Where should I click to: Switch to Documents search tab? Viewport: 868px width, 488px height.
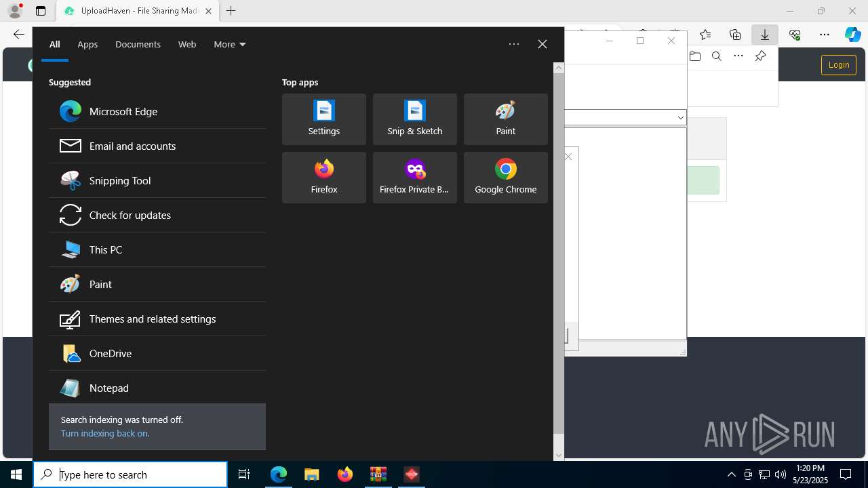(x=138, y=44)
